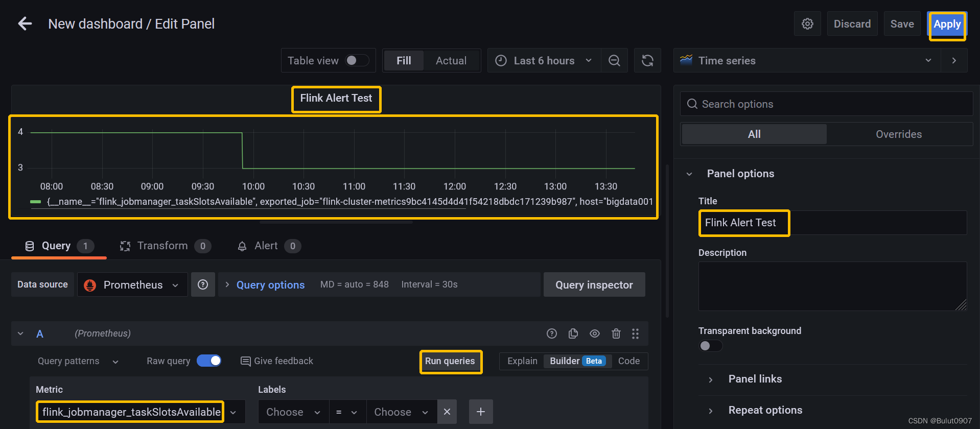Toggle the Table view switch
The image size is (980, 429).
tap(357, 60)
